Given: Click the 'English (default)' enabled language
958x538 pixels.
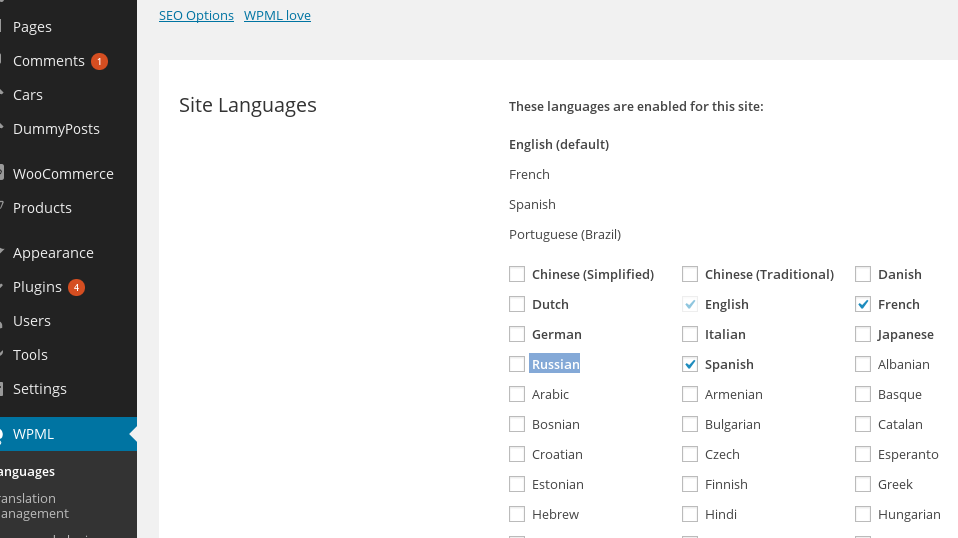Looking at the screenshot, I should [x=558, y=145].
